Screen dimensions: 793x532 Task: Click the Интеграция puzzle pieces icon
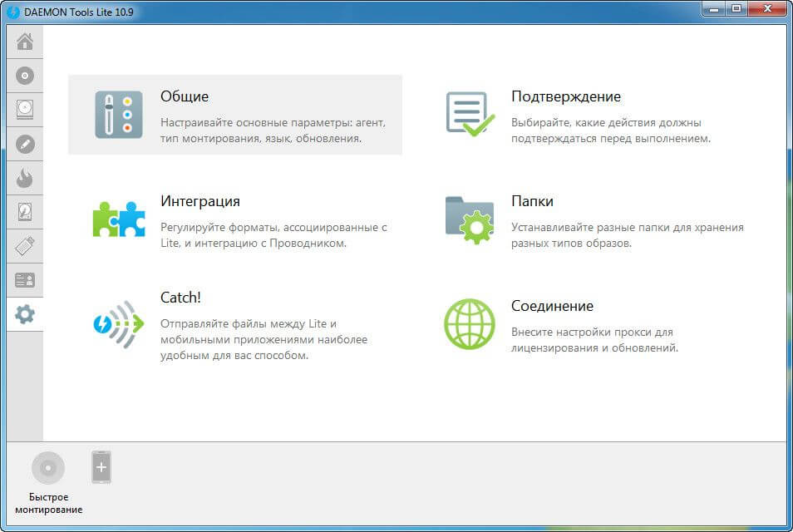click(119, 219)
